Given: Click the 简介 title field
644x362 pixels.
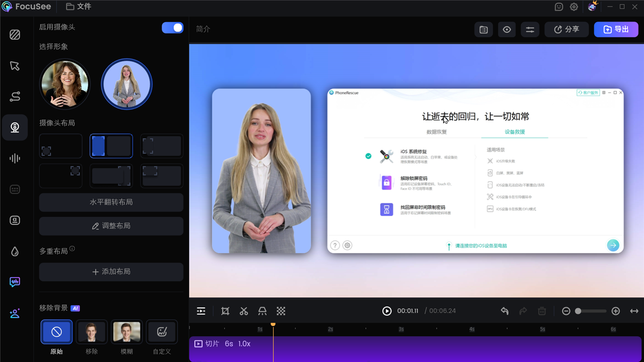Looking at the screenshot, I should [x=203, y=29].
